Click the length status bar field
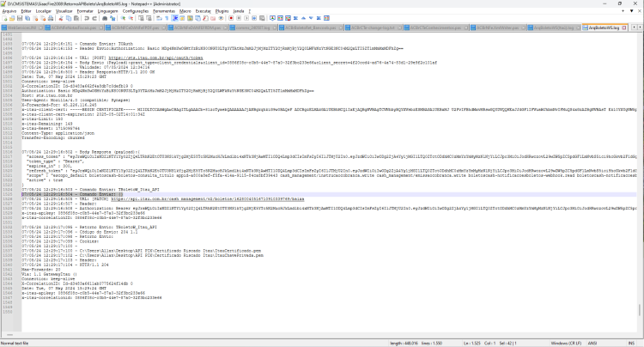 404,343
